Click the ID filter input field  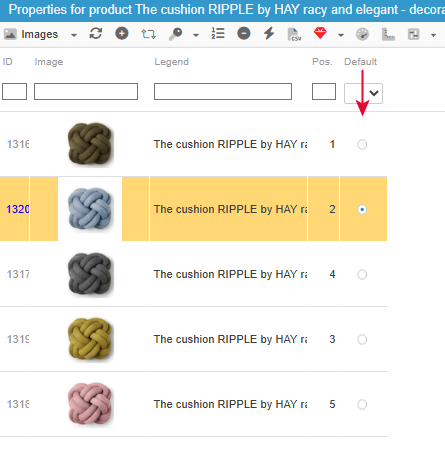(x=14, y=92)
